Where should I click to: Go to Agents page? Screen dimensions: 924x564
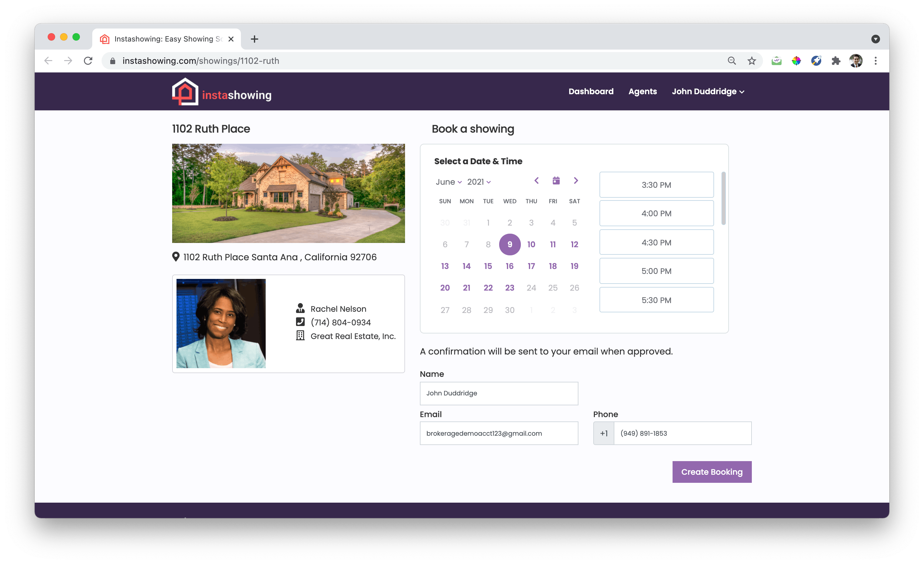643,91
